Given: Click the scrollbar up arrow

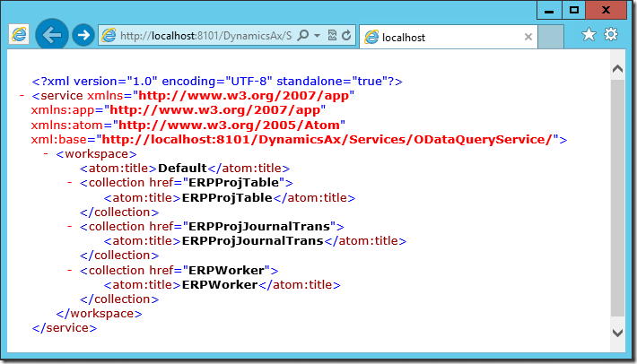Looking at the screenshot, I should [x=617, y=68].
